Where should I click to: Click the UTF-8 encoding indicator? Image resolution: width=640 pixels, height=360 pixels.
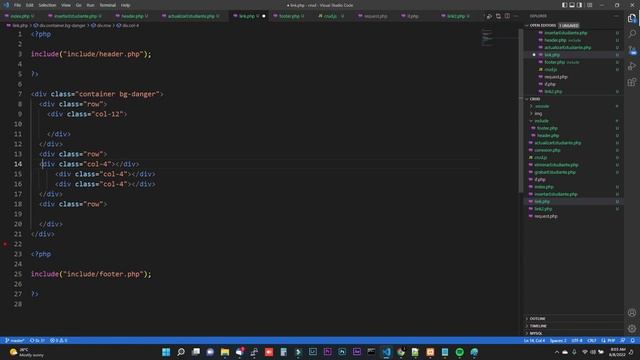pyautogui.click(x=577, y=340)
